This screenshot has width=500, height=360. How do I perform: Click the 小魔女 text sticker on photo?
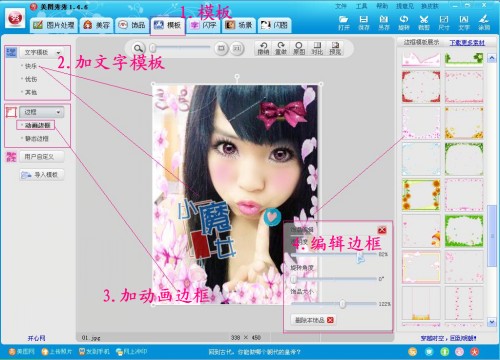coord(206,230)
